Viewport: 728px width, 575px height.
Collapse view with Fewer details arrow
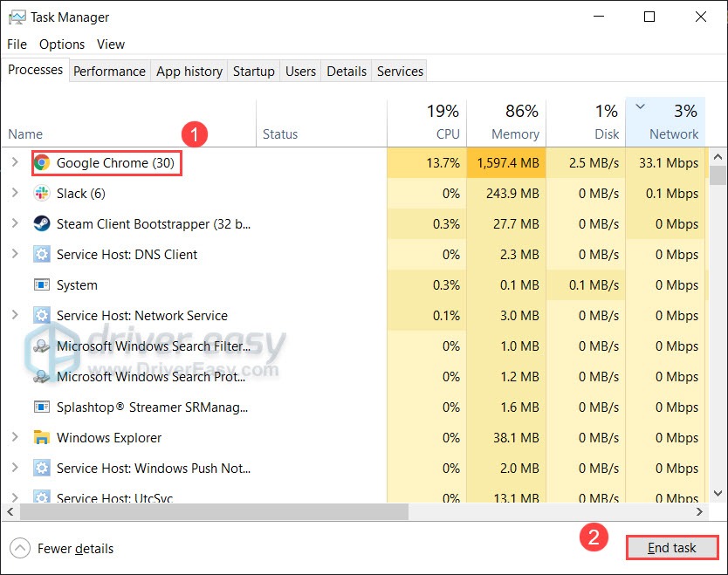[20, 548]
